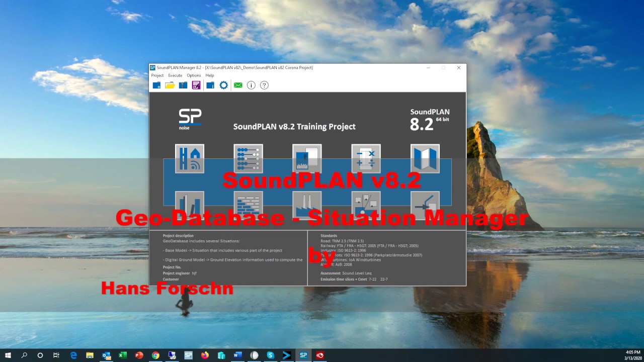Open Firefox from the taskbar
This screenshot has height=362, width=644.
(x=205, y=355)
